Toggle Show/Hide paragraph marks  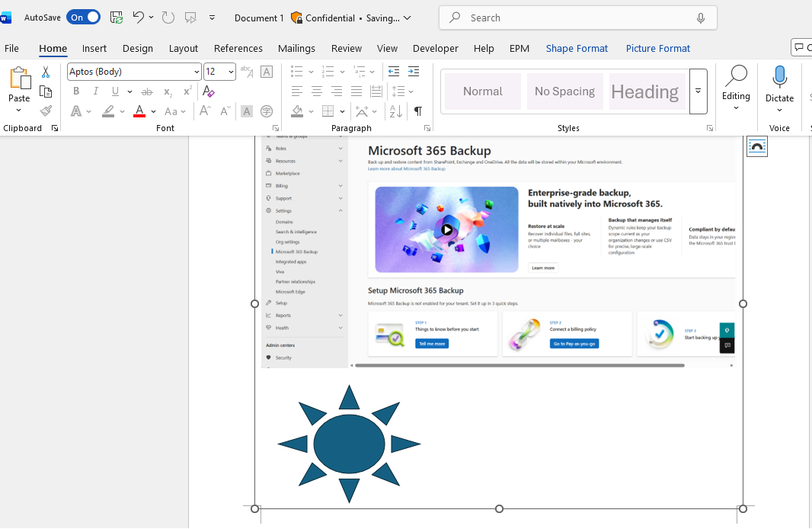pos(418,111)
